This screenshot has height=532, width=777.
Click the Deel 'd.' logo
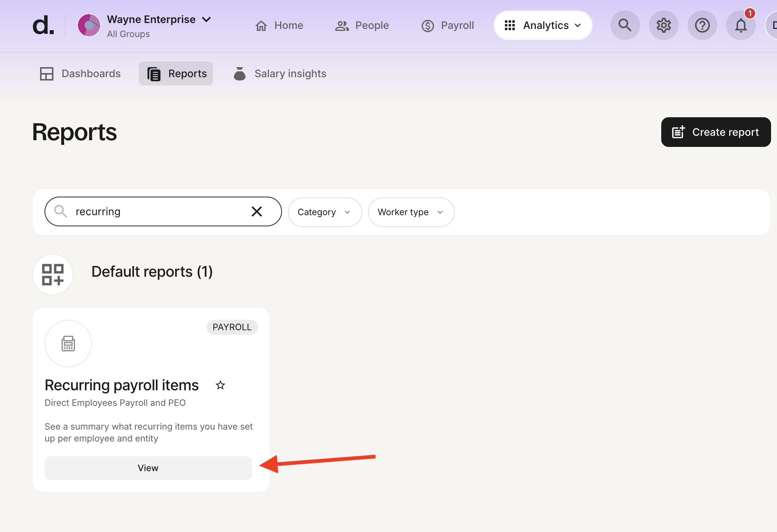tap(43, 26)
